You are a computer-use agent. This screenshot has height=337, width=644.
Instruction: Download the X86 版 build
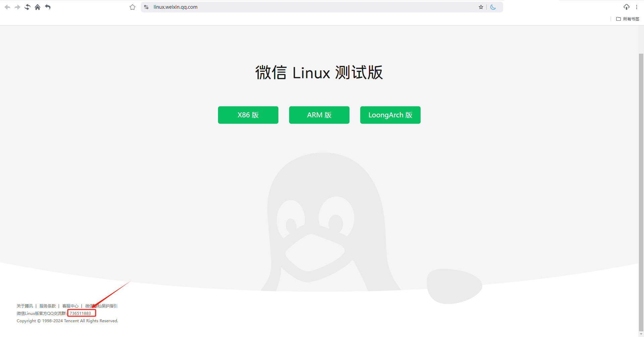point(248,115)
